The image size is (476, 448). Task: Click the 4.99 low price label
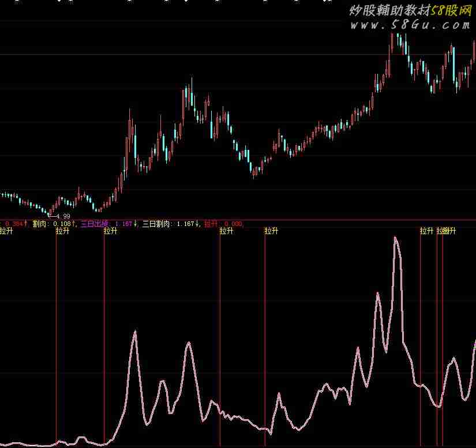tap(63, 216)
